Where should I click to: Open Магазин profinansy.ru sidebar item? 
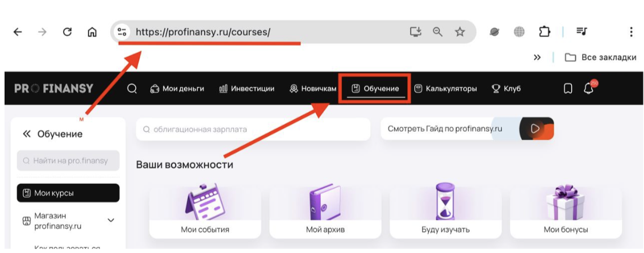click(x=58, y=221)
